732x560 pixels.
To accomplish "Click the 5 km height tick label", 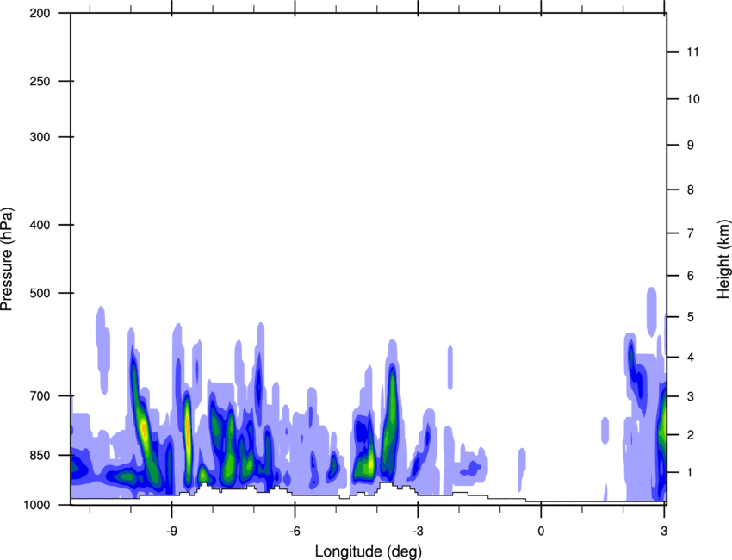I will click(691, 317).
